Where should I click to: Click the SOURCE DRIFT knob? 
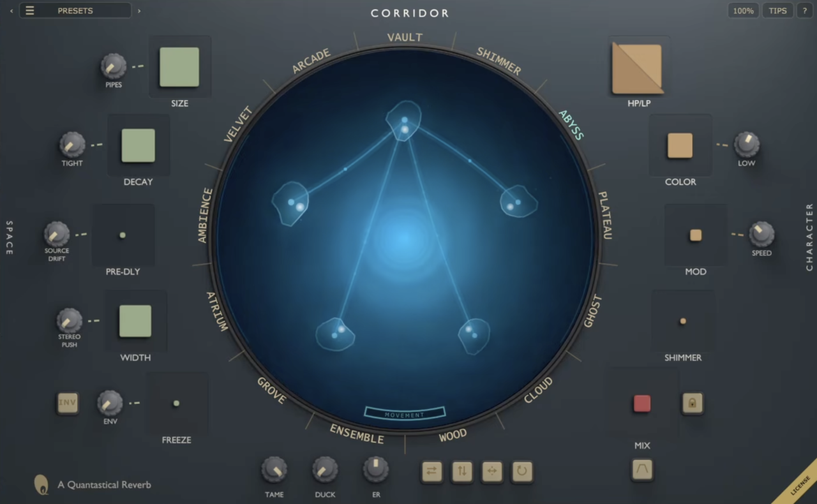tap(57, 234)
